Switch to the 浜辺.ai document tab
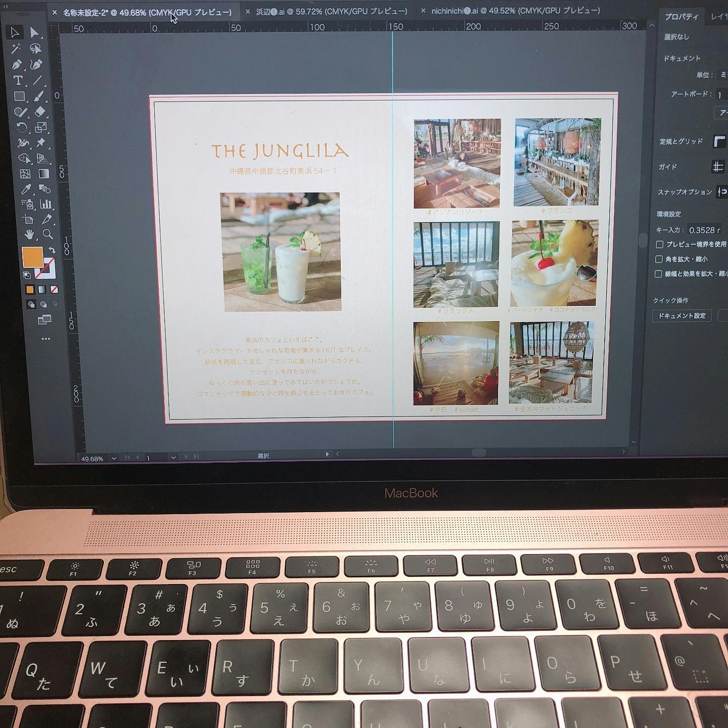This screenshot has width=728, height=728. point(331,11)
